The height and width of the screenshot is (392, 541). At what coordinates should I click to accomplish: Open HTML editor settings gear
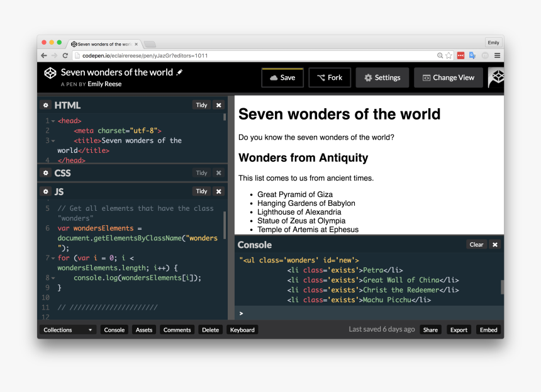45,105
